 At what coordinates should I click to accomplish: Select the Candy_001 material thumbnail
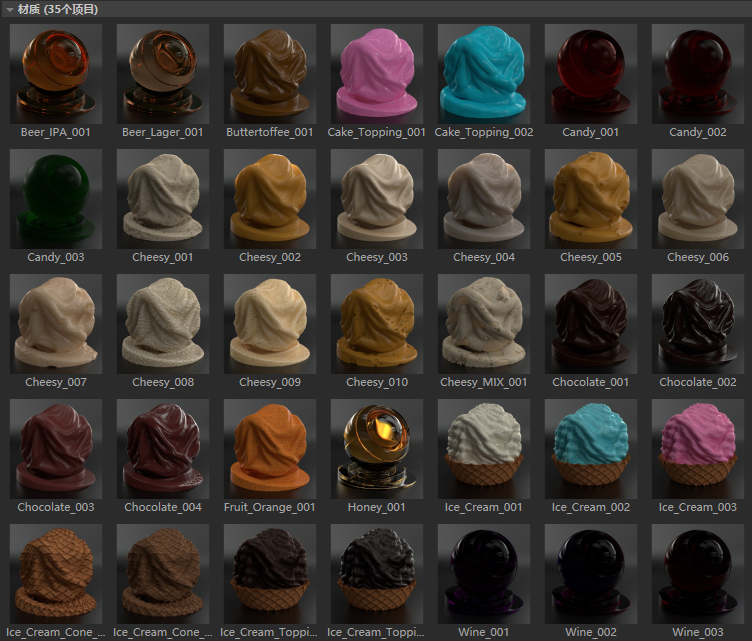(x=590, y=74)
